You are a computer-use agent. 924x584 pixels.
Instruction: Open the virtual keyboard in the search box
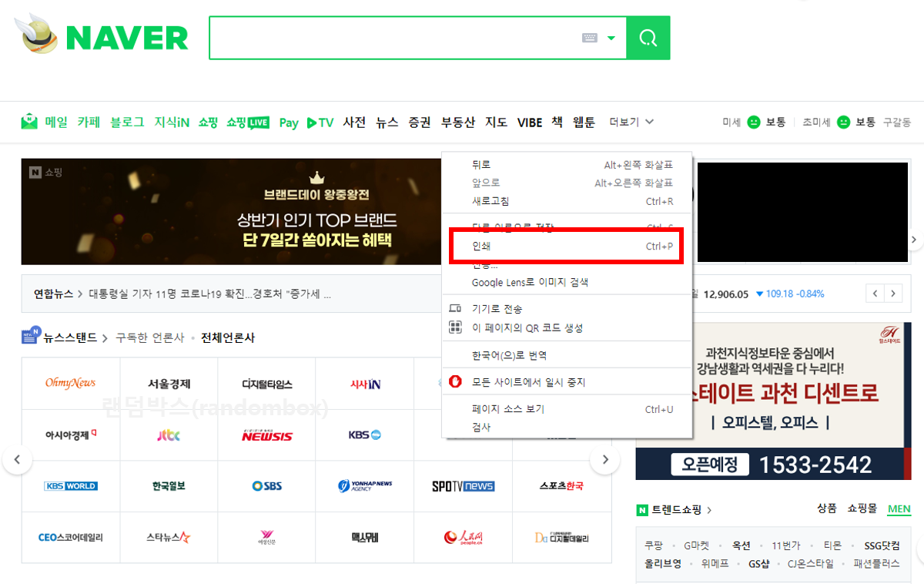[x=590, y=37]
